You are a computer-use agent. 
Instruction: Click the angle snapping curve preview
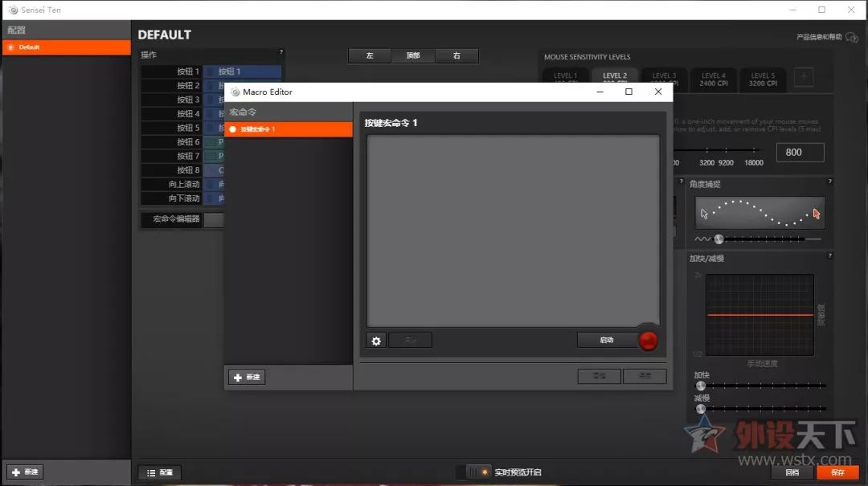[x=759, y=213]
